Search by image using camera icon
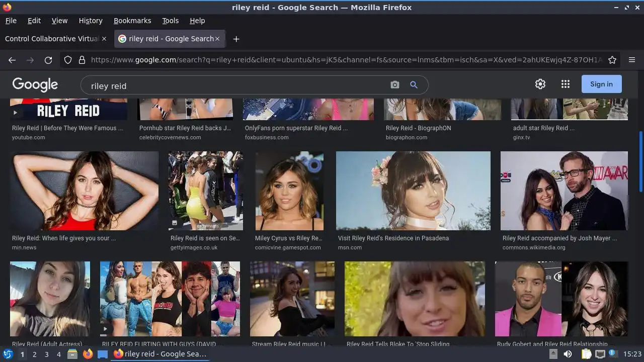The width and height of the screenshot is (644, 362). coord(395,85)
